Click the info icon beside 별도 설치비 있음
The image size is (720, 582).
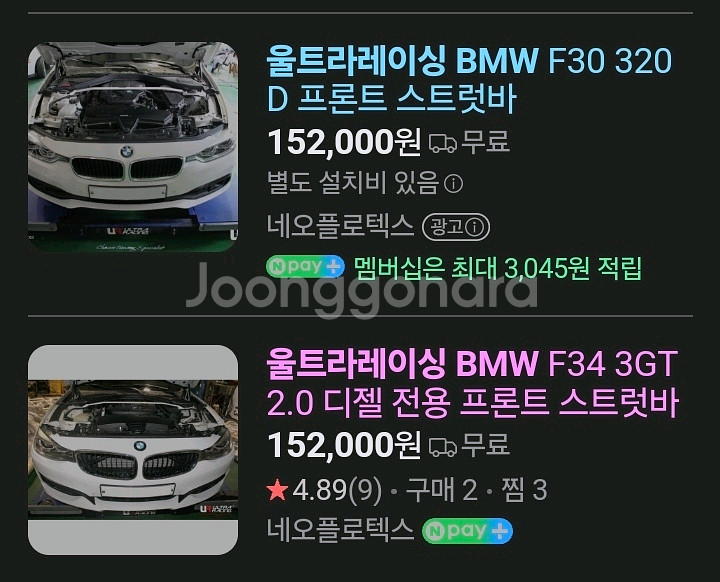454,184
